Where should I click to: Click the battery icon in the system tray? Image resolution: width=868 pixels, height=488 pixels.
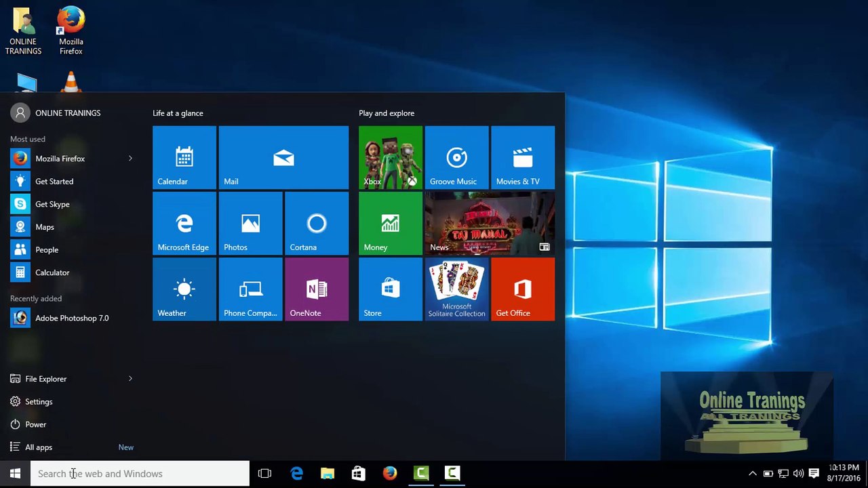[768, 474]
